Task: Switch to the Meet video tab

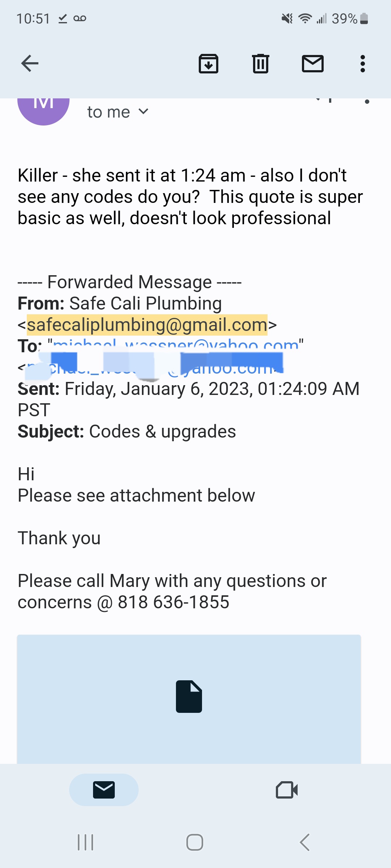Action: pos(287,790)
